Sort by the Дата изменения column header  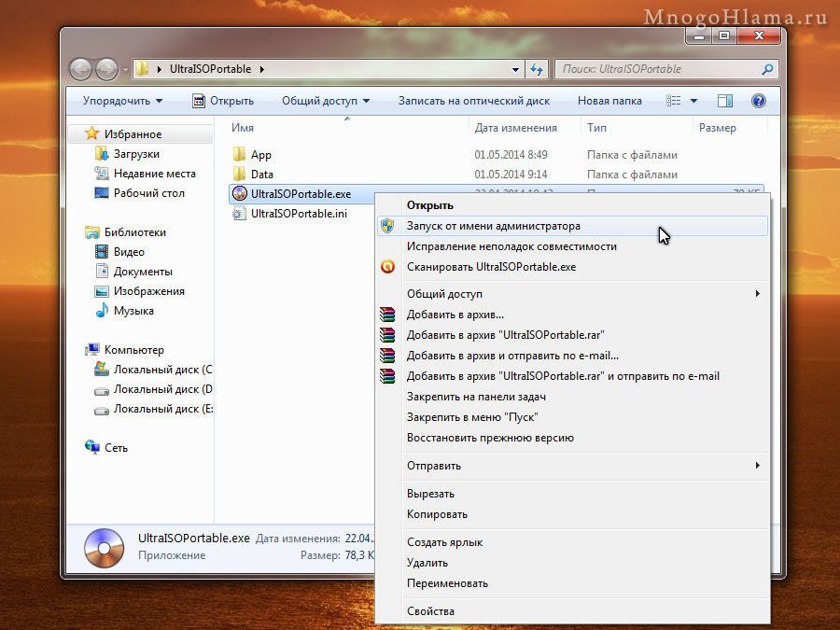(515, 128)
